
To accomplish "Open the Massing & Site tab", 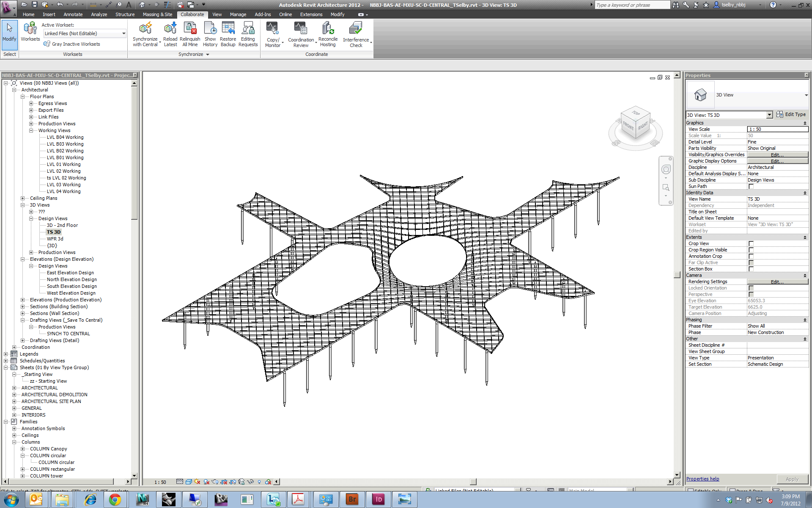I will [157, 14].
